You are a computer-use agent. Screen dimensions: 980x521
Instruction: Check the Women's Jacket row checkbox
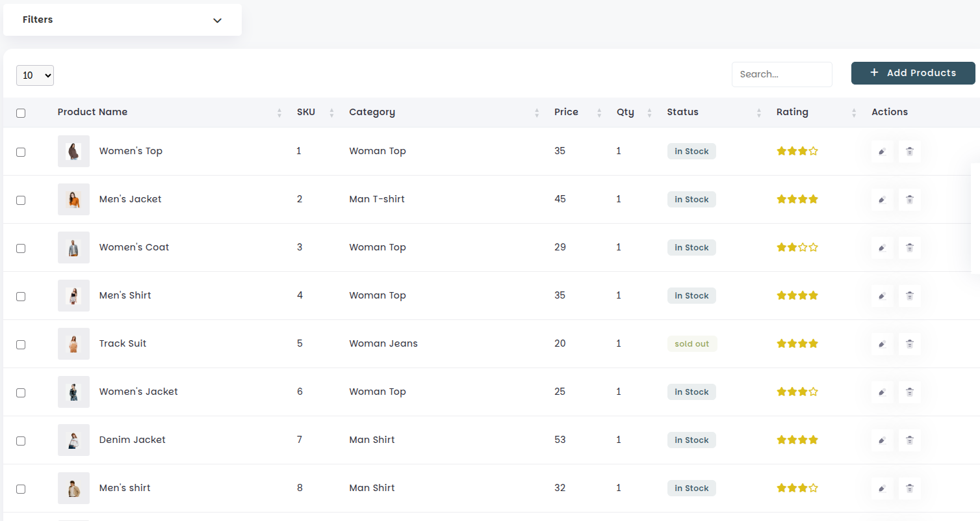pyautogui.click(x=20, y=392)
